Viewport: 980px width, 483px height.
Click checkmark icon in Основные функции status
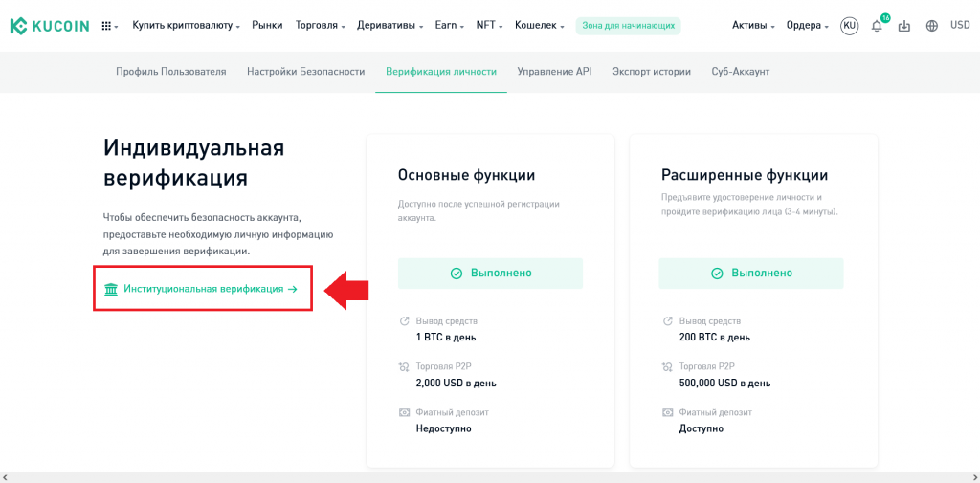[457, 273]
